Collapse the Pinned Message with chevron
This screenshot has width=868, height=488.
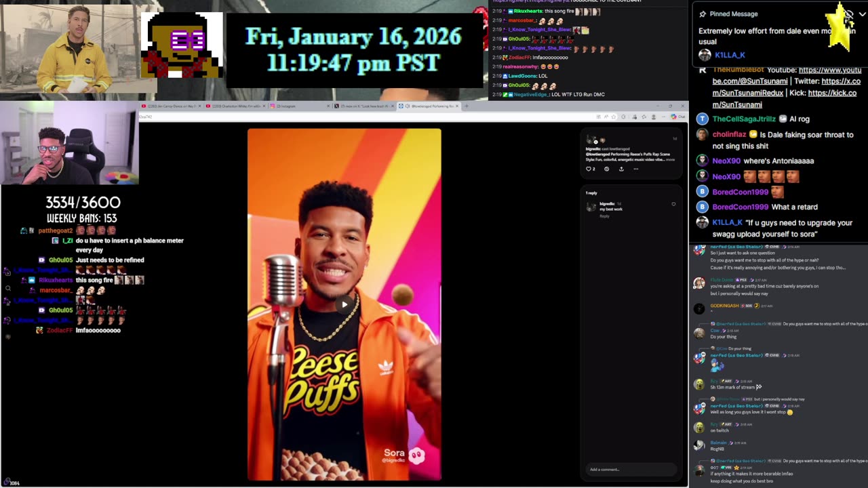pos(862,14)
